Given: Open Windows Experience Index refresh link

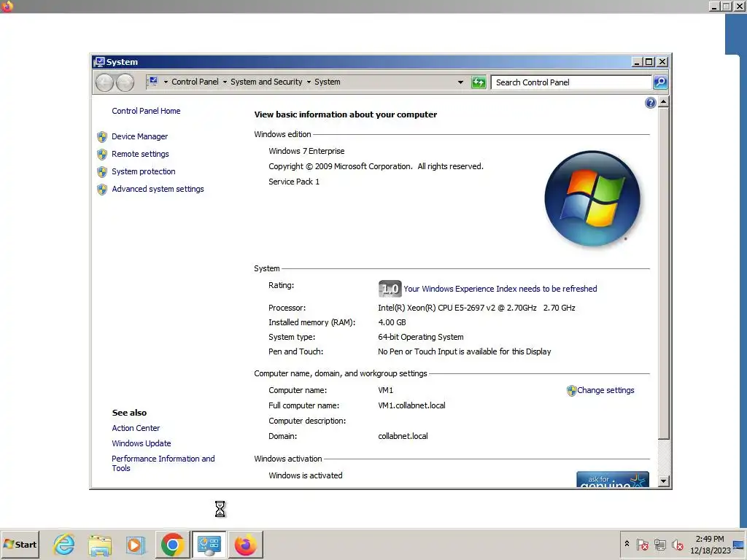Looking at the screenshot, I should 500,289.
